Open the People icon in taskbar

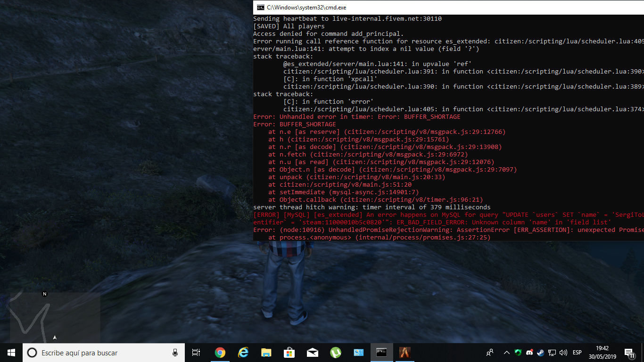click(490, 353)
